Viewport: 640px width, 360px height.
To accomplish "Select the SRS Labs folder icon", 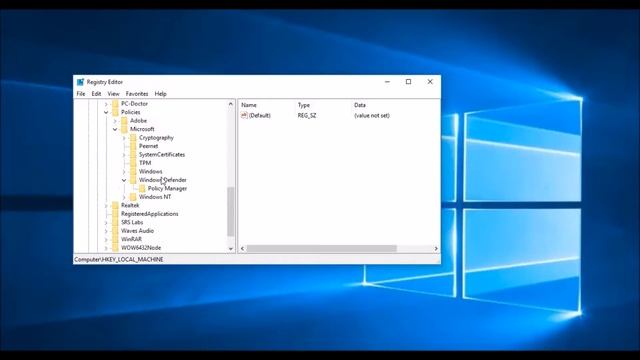I will [116, 222].
